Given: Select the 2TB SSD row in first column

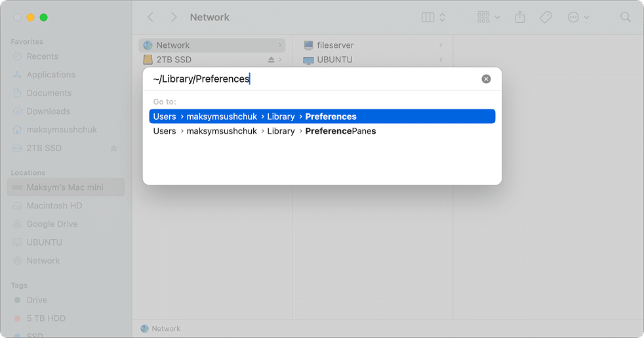Looking at the screenshot, I should [212, 60].
